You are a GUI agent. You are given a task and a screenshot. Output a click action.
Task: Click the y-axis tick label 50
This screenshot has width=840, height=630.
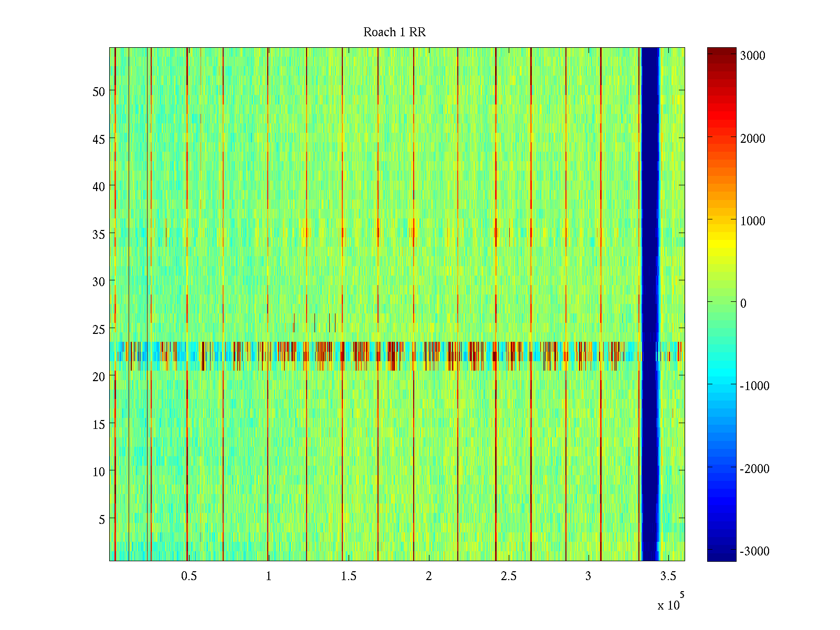click(99, 91)
